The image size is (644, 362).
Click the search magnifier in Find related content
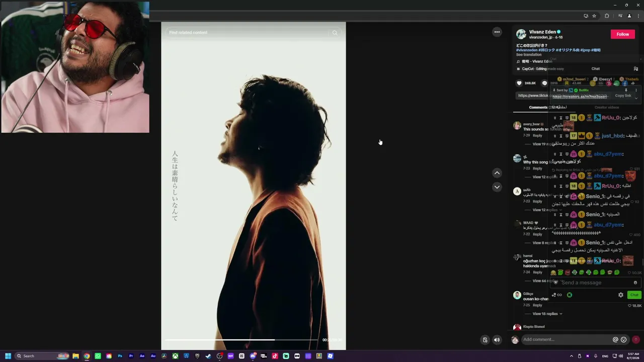point(335,33)
